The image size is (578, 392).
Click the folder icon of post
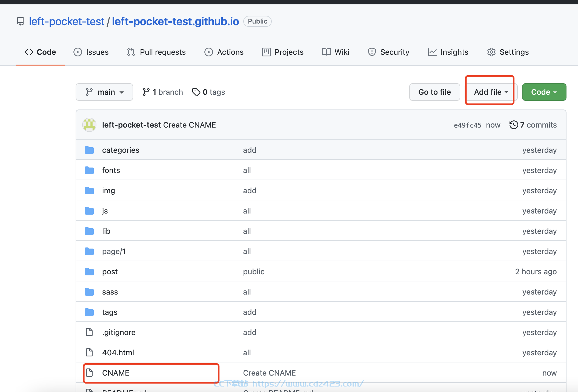tap(89, 272)
